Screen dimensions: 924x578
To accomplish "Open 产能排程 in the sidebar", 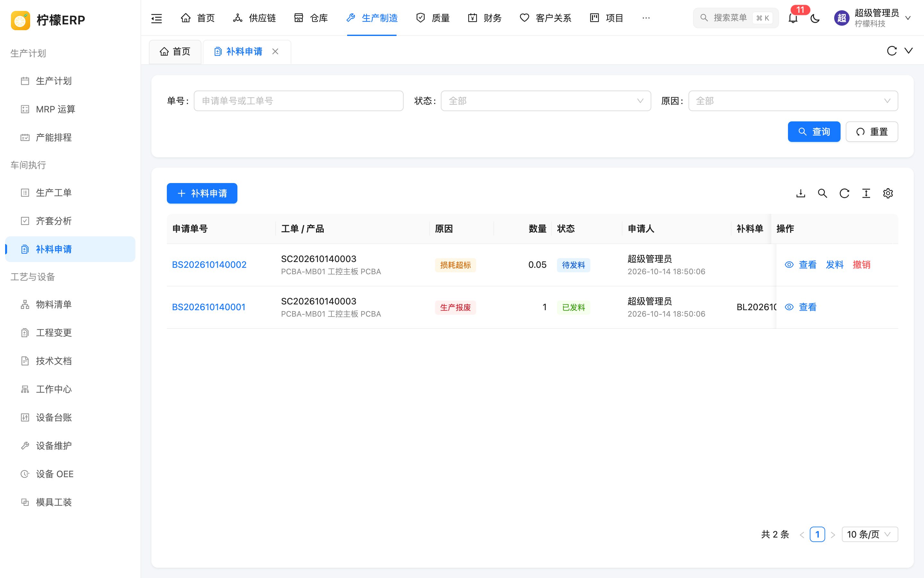I will coord(70,138).
